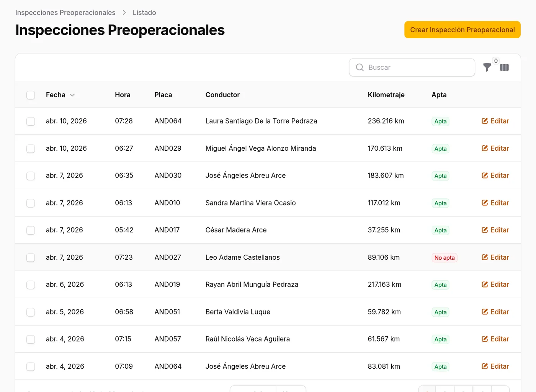Toggle columns with the column-layout icon
The width and height of the screenshot is (536, 392).
click(504, 68)
